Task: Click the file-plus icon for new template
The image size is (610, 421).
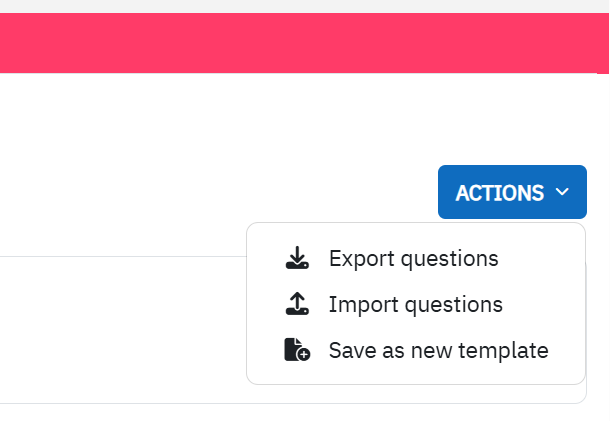Action: pos(297,349)
